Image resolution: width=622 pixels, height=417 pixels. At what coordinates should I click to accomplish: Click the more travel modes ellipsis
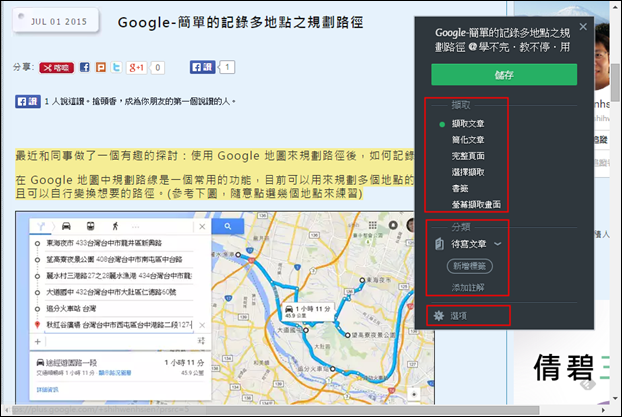(x=135, y=227)
